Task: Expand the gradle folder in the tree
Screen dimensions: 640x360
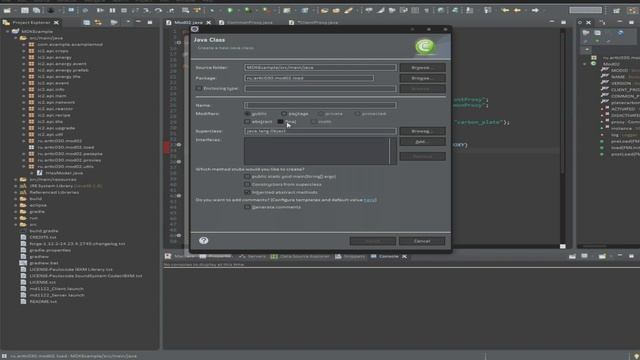Action: [x=16, y=211]
